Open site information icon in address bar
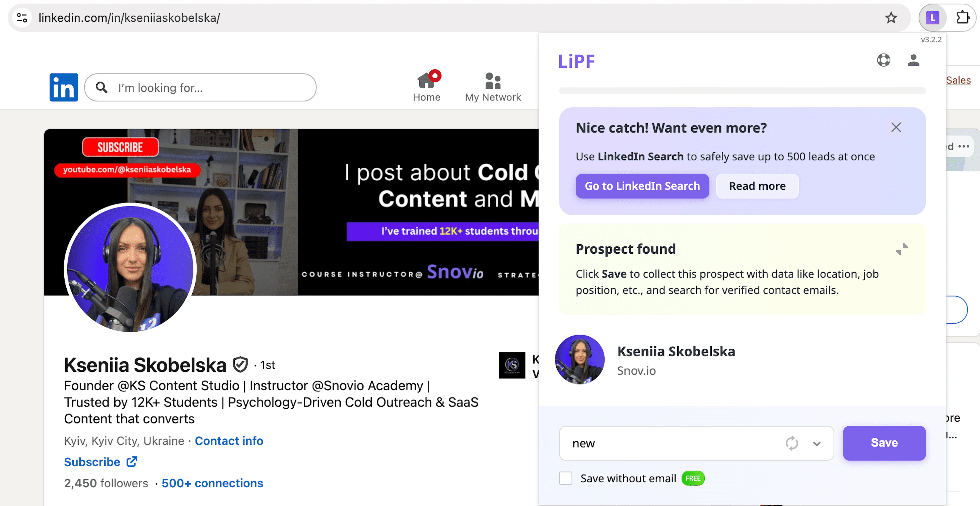This screenshot has height=506, width=980. pyautogui.click(x=22, y=17)
